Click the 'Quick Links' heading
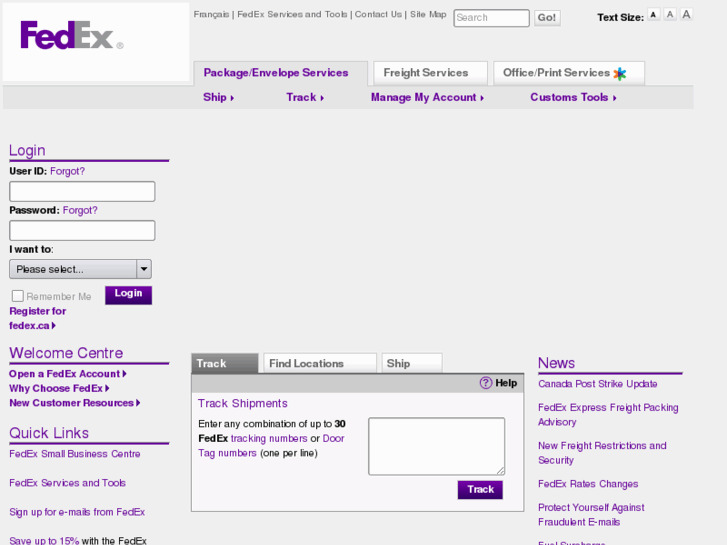727x545 pixels. tap(49, 433)
